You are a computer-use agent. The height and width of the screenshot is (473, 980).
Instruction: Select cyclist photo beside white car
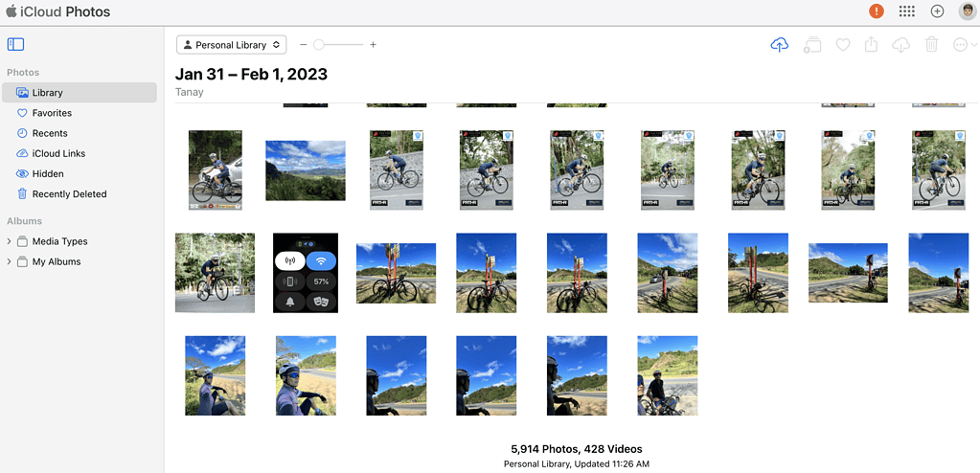click(216, 170)
